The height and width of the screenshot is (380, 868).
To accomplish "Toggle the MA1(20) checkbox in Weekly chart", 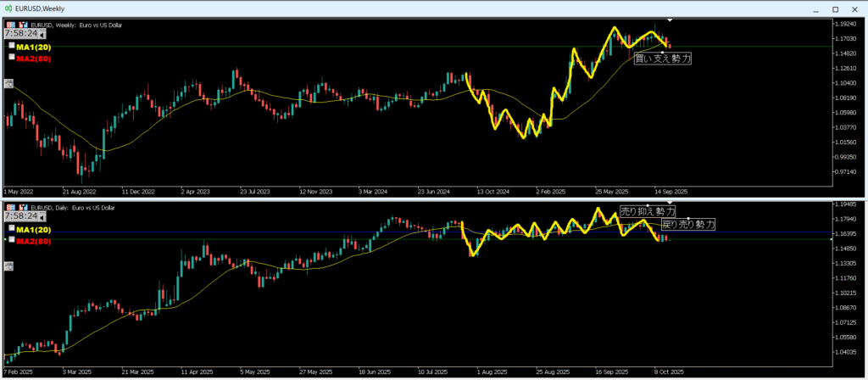I will 12,46.
